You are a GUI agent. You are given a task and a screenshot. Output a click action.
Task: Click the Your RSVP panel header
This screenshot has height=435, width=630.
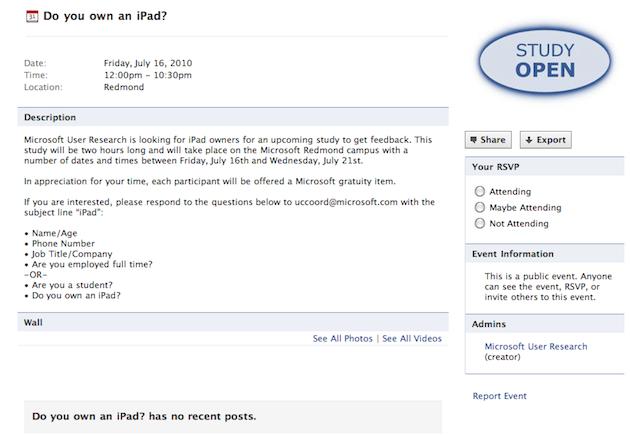(x=496, y=167)
